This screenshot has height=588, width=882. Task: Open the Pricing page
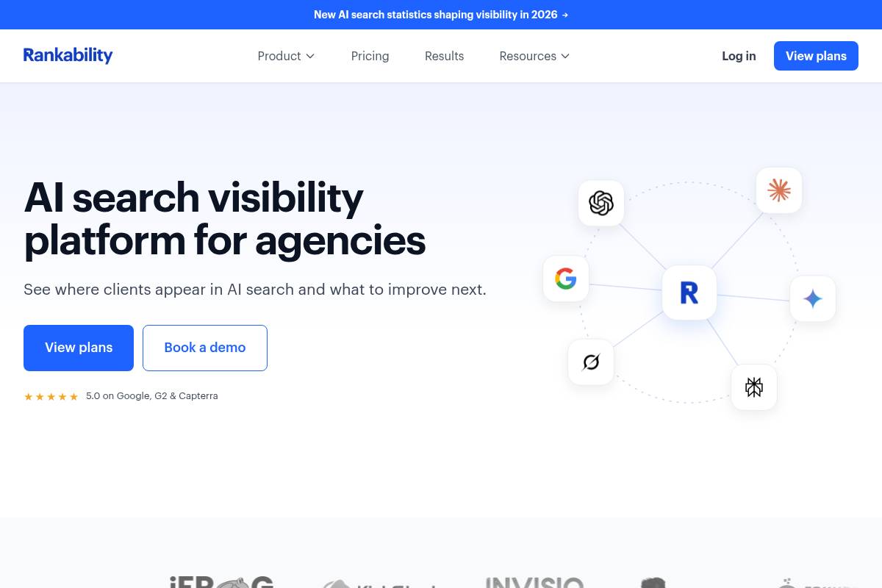[x=370, y=56]
